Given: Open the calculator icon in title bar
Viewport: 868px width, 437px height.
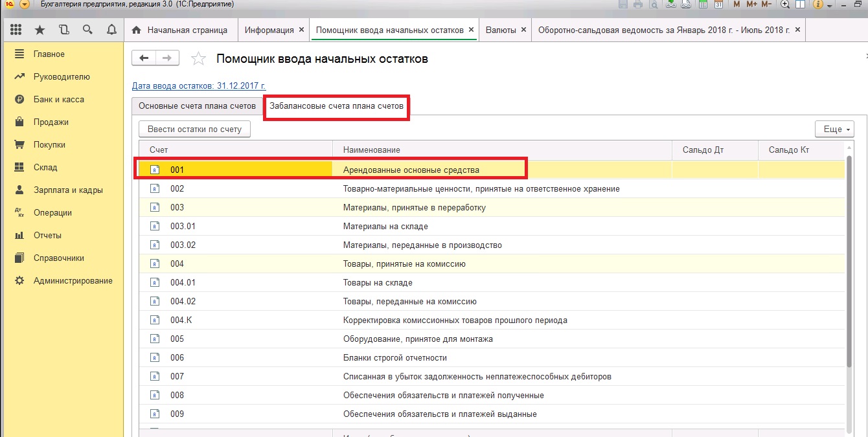Looking at the screenshot, I should (703, 5).
